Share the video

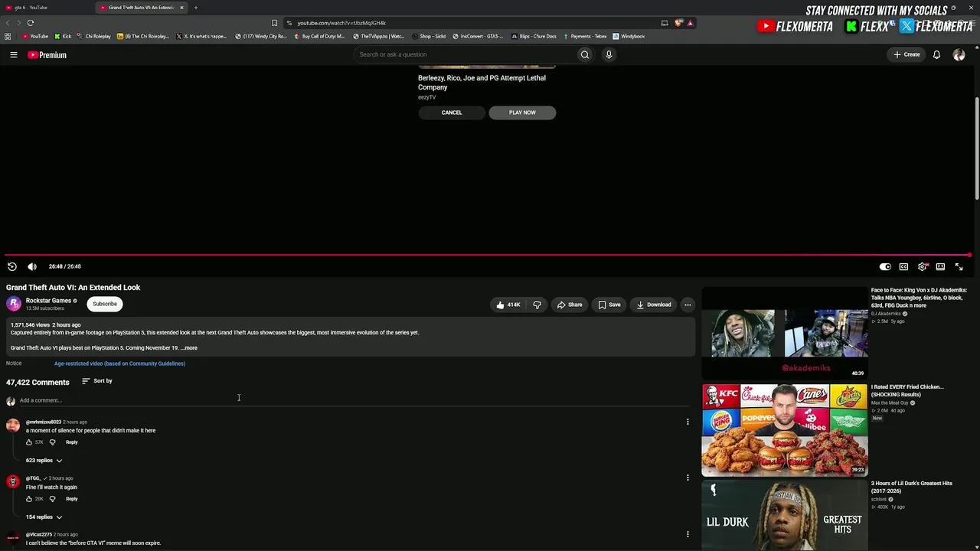pos(570,305)
